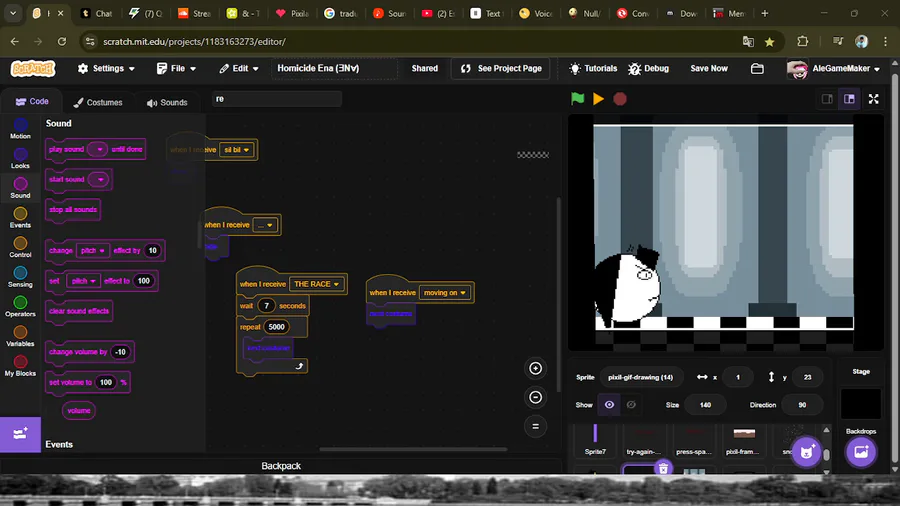Screen dimensions: 900x506
Task: Click the Shared button
Action: [425, 68]
